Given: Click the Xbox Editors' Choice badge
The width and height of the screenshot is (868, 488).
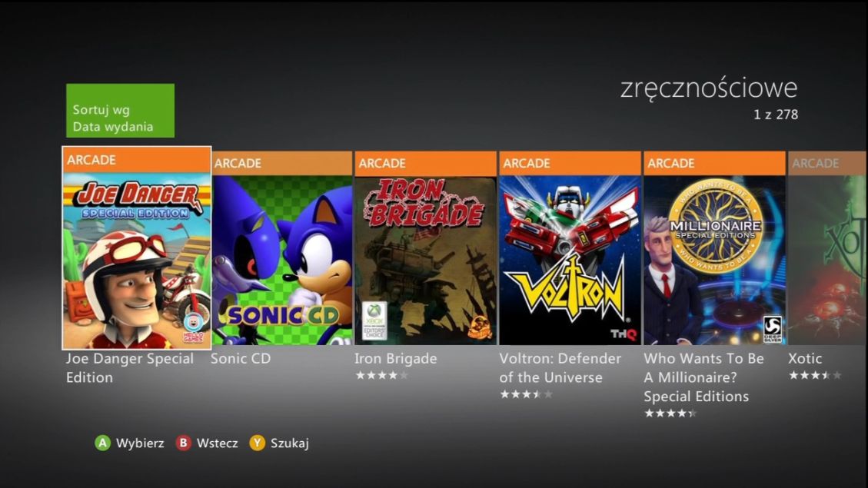Looking at the screenshot, I should click(374, 320).
